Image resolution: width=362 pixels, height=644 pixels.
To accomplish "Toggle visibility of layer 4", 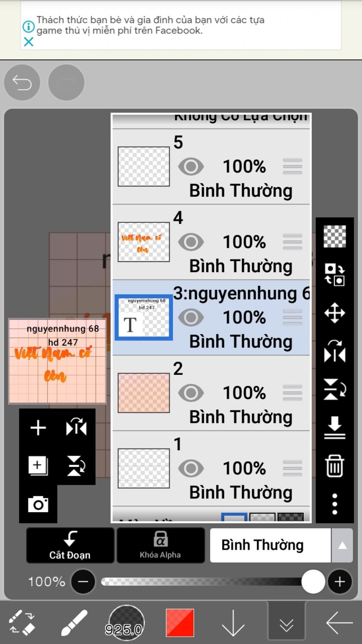I will click(191, 242).
